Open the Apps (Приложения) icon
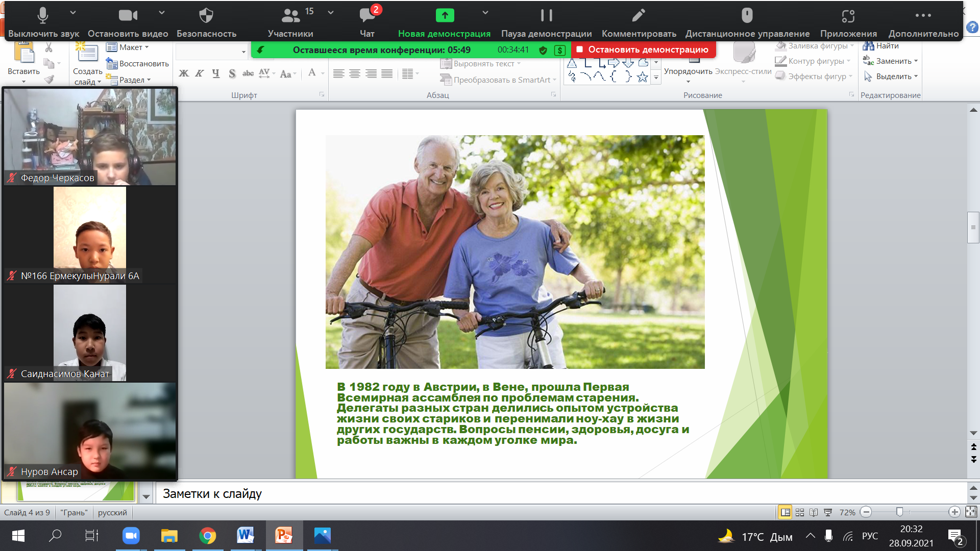The image size is (980, 551). point(848,16)
